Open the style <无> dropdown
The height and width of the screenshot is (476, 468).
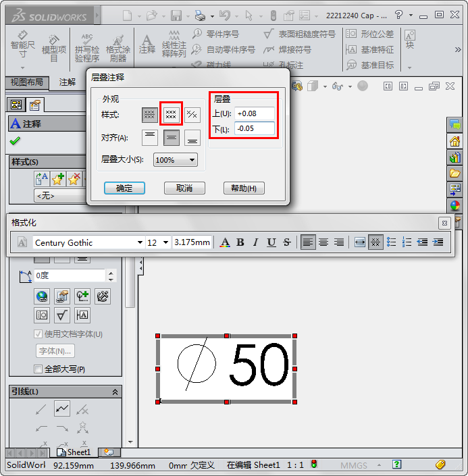(61, 196)
